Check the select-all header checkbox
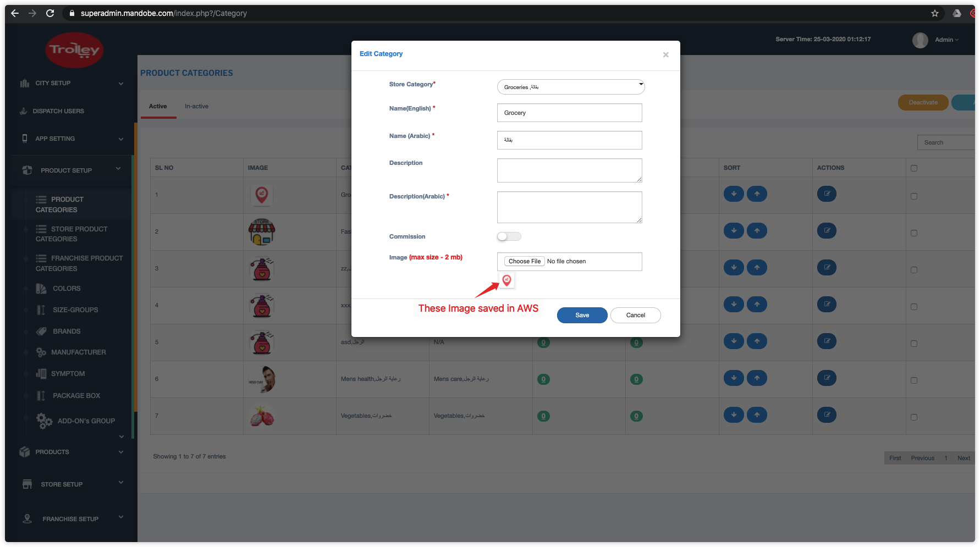Image resolution: width=980 pixels, height=547 pixels. tap(914, 168)
